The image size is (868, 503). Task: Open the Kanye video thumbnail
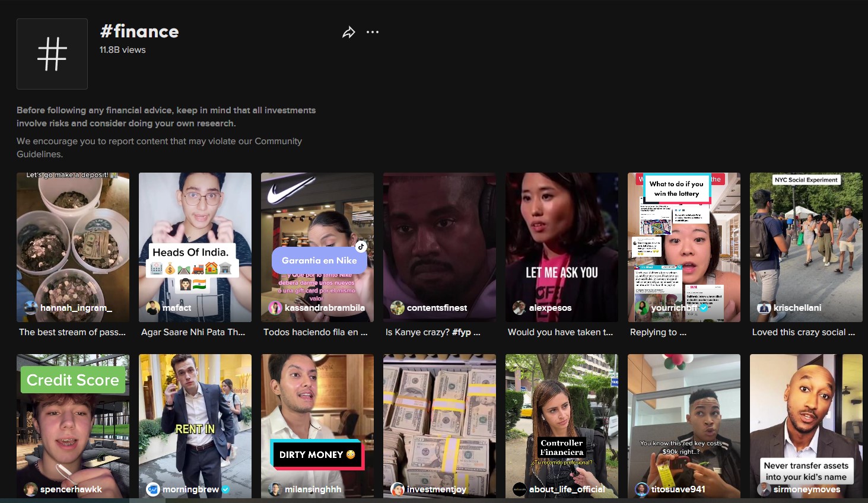(x=440, y=247)
